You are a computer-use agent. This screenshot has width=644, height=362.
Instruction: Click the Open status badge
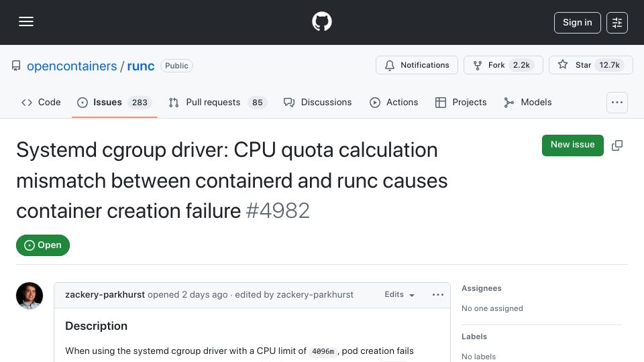(43, 245)
